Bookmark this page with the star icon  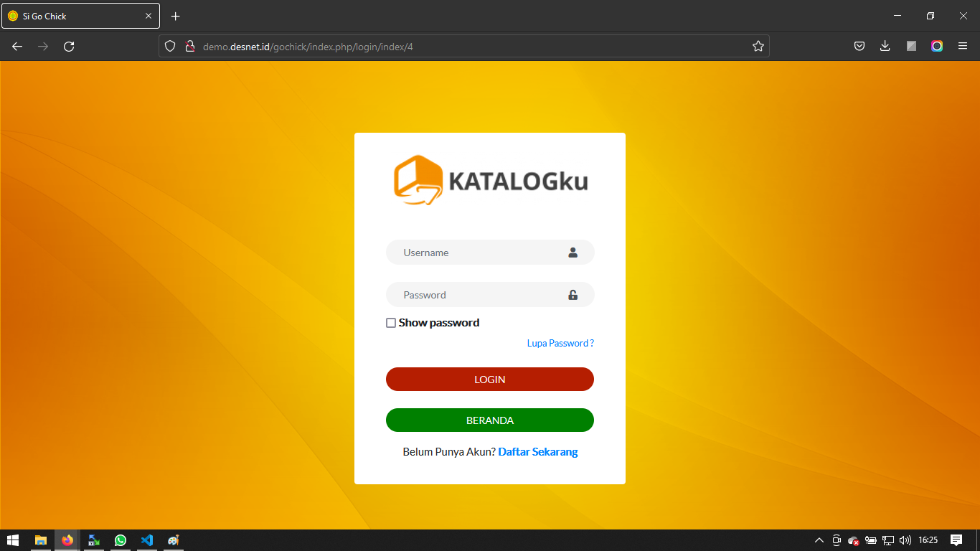pos(758,47)
